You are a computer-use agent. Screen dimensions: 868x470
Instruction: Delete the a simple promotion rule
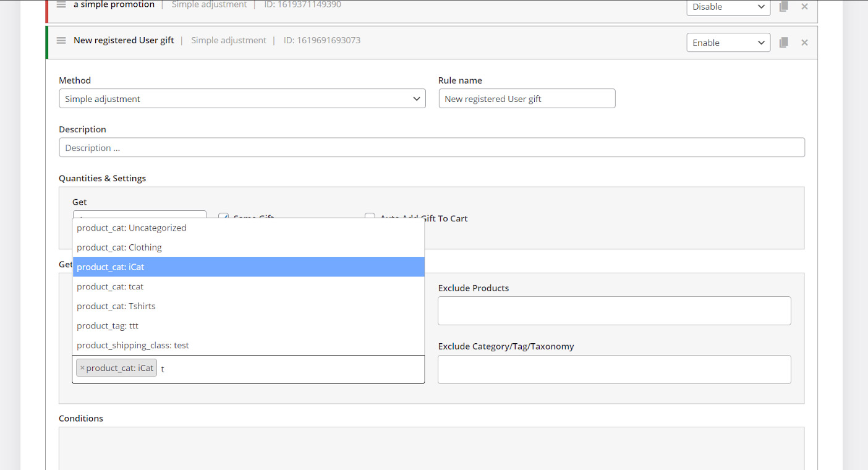(x=804, y=7)
